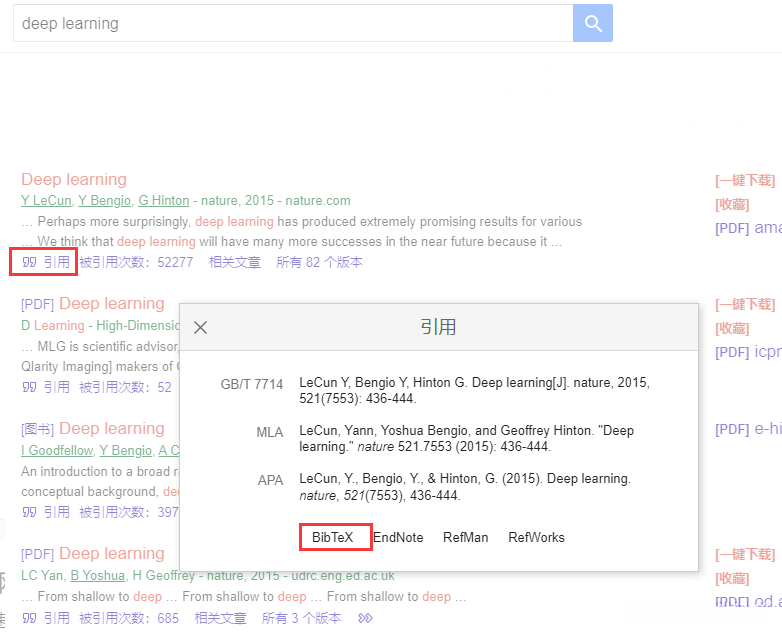View 被引用次数: 397... for Goodfellow book
This screenshot has width=782, height=633.
[x=129, y=512]
